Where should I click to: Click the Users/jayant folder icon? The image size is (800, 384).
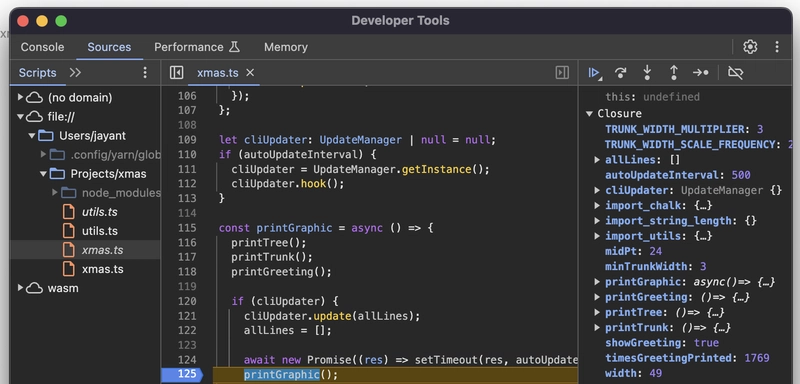click(x=46, y=136)
